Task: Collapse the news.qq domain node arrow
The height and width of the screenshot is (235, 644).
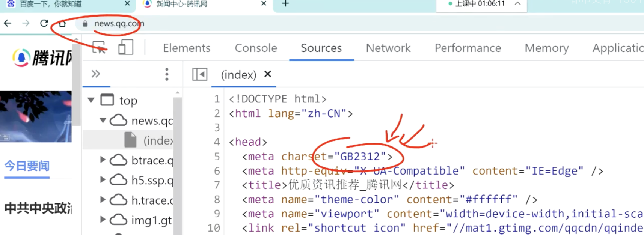Action: 103,120
